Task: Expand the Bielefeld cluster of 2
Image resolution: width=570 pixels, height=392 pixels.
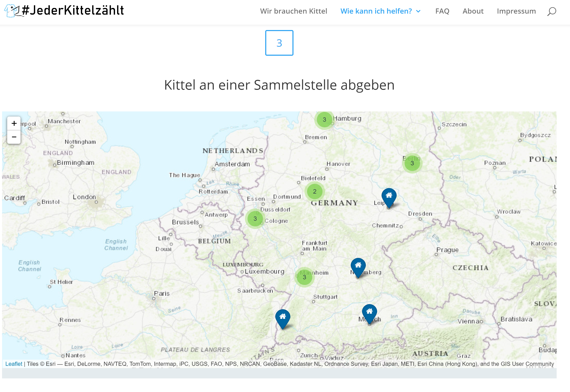Action: click(x=315, y=192)
